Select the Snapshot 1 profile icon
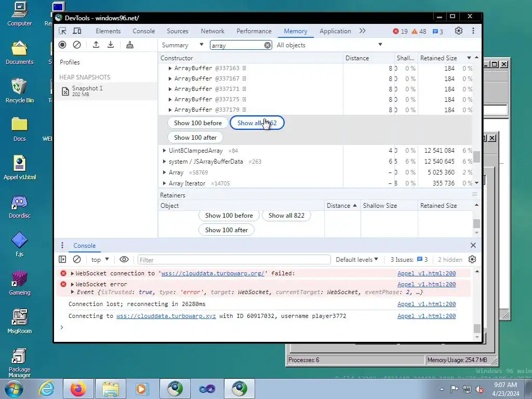532x399 pixels. coord(65,91)
